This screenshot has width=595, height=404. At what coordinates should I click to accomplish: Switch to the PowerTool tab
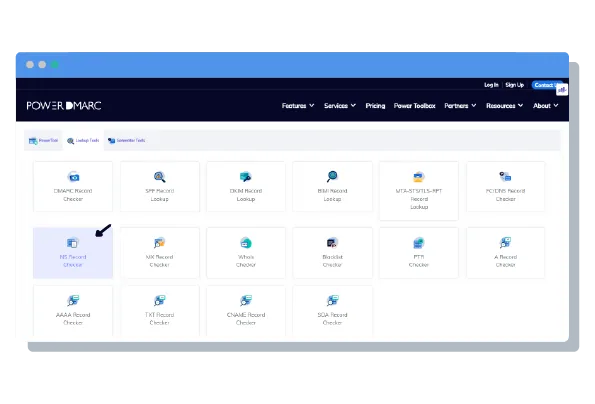coord(43,141)
